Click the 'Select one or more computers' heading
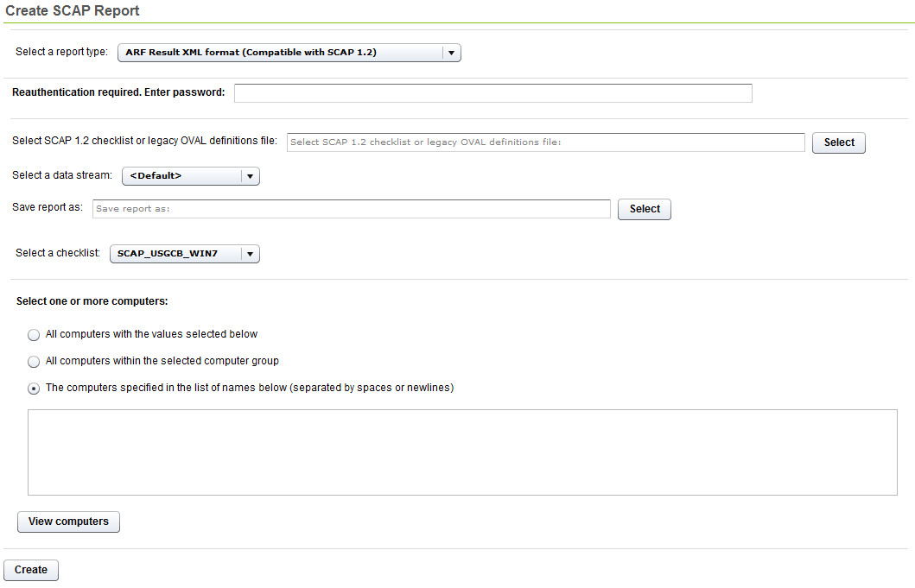This screenshot has height=588, width=915. 93,301
